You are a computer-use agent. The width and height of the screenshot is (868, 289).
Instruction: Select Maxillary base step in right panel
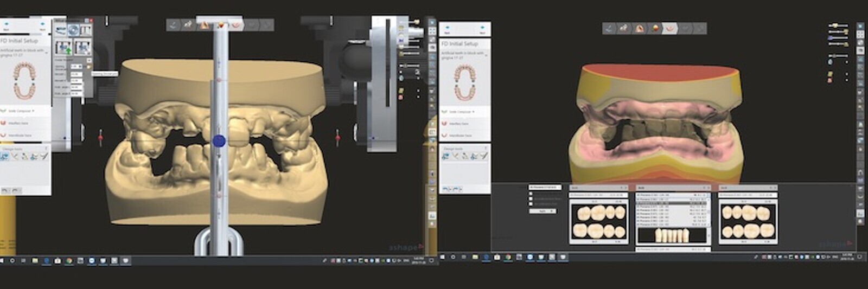click(459, 124)
